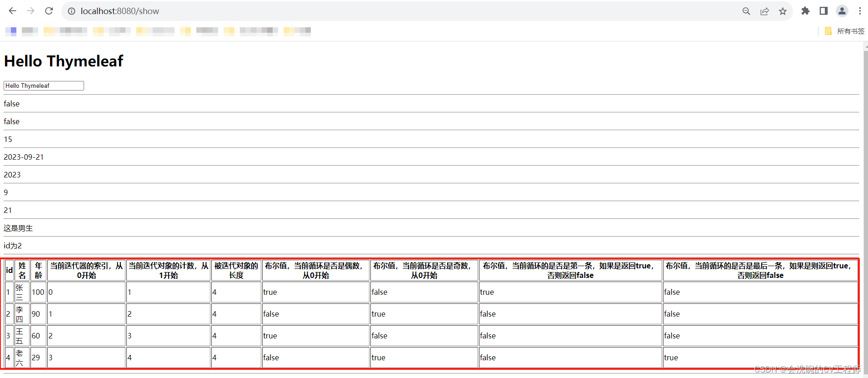Click the name cell 李四
Screen dimensions: 868x378
22,314
